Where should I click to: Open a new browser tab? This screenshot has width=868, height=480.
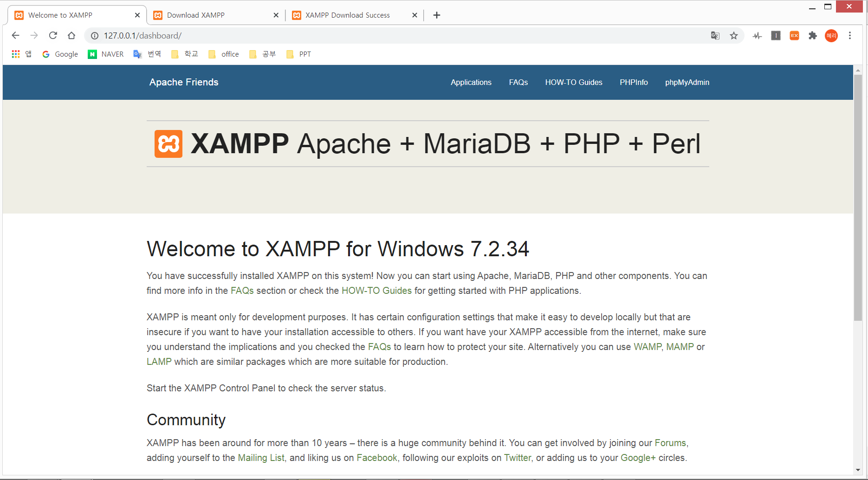pos(437,15)
